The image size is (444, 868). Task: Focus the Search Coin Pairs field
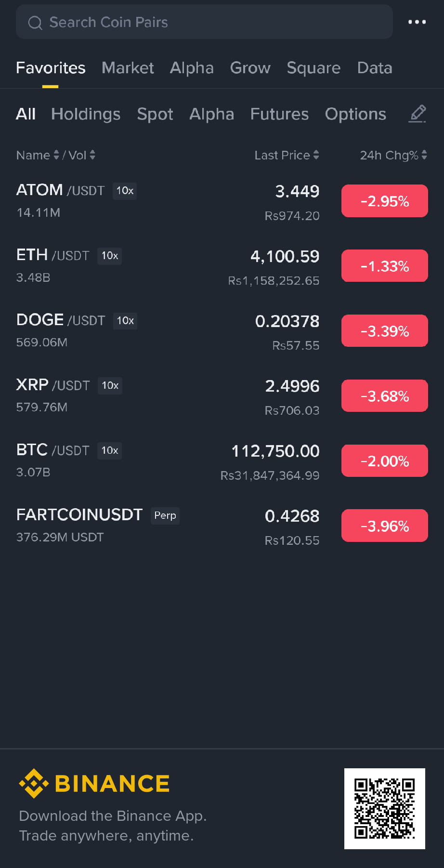(x=204, y=22)
